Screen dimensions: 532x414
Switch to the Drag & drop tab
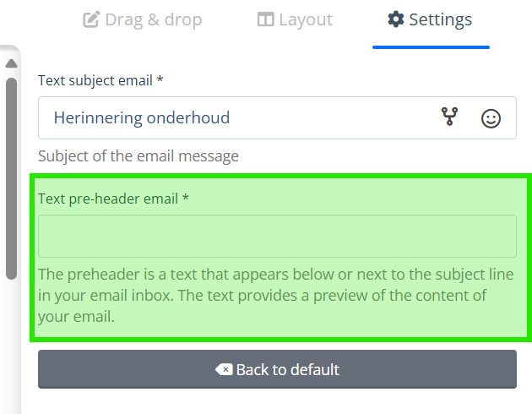point(143,19)
